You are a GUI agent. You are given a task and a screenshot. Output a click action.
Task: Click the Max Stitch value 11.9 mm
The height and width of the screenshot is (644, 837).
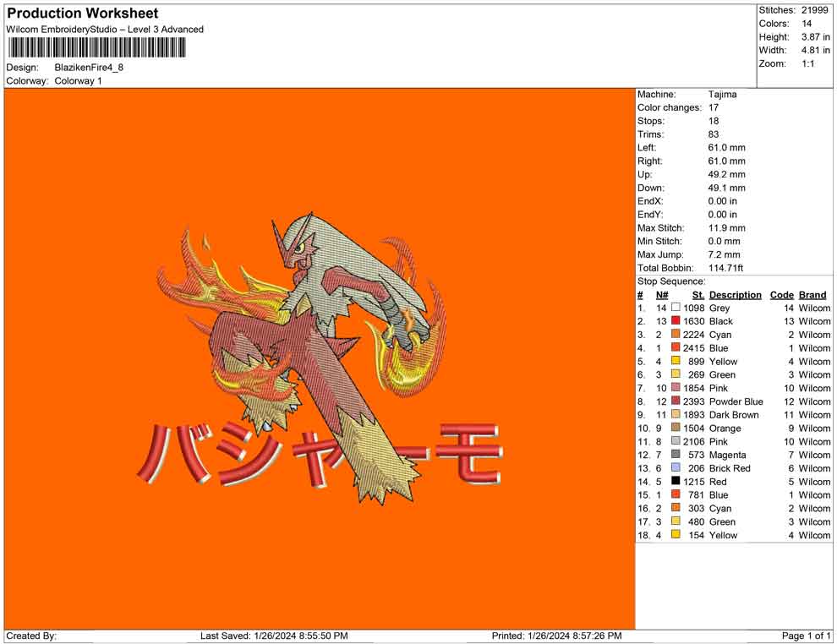(x=726, y=227)
